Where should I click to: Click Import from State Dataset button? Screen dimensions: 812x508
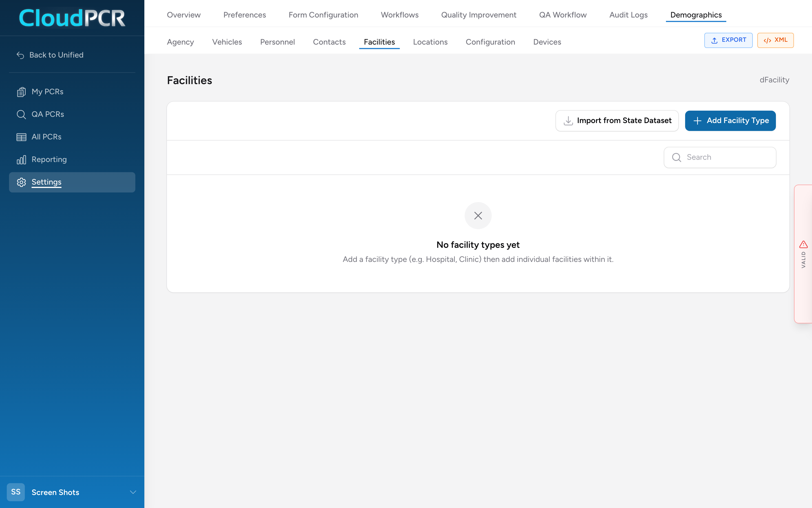(617, 121)
